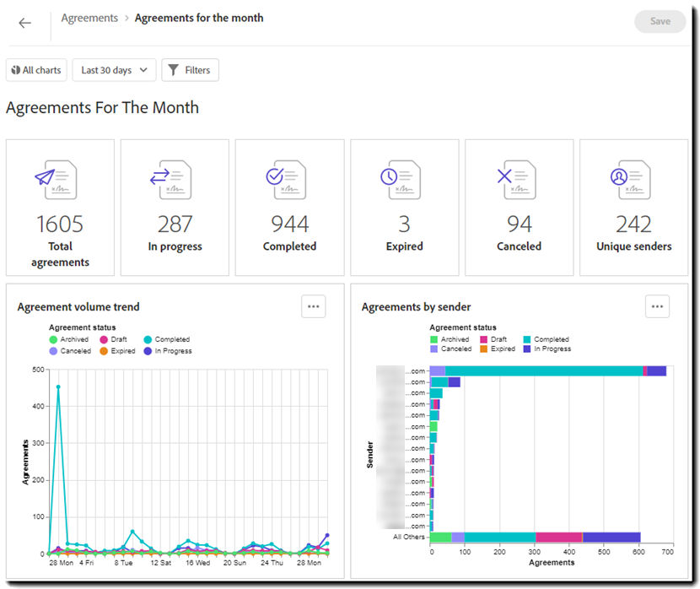700x589 pixels.
Task: Go to Agreements breadcrumb
Action: point(89,18)
